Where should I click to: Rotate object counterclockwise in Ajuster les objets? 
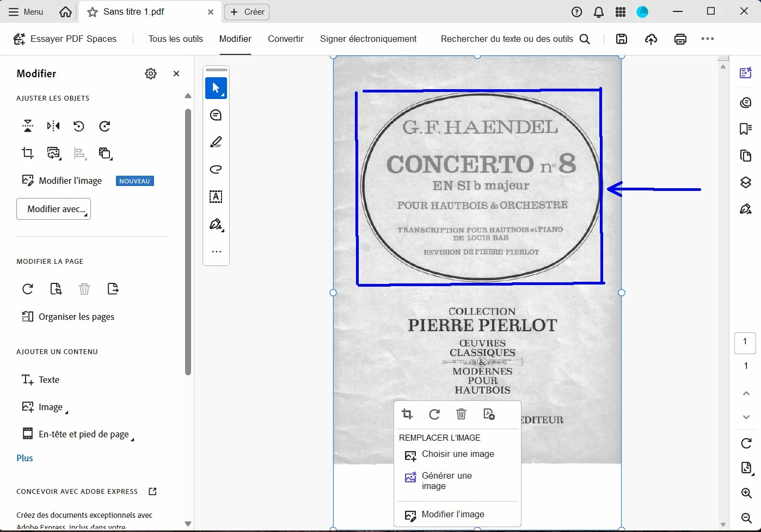79,126
